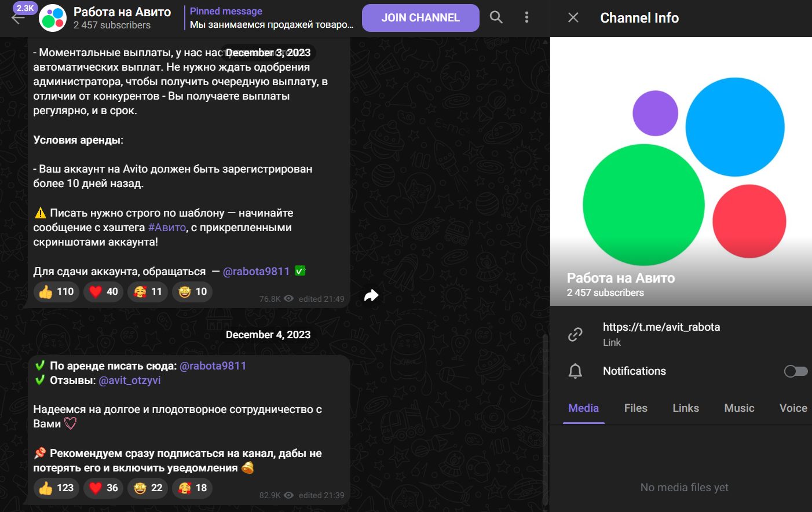Switch to the Links tab
The image size is (812, 512).
[686, 408]
